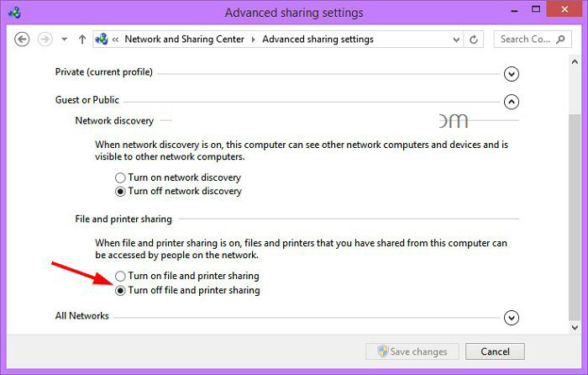The image size is (588, 375).
Task: Minimize the Advanced sharing settings window
Action: (x=514, y=10)
